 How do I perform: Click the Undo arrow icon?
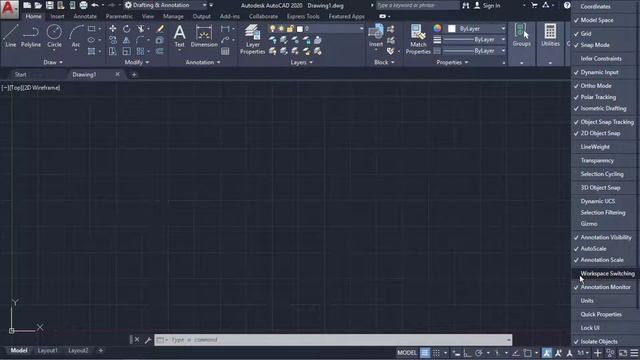[x=95, y=5]
